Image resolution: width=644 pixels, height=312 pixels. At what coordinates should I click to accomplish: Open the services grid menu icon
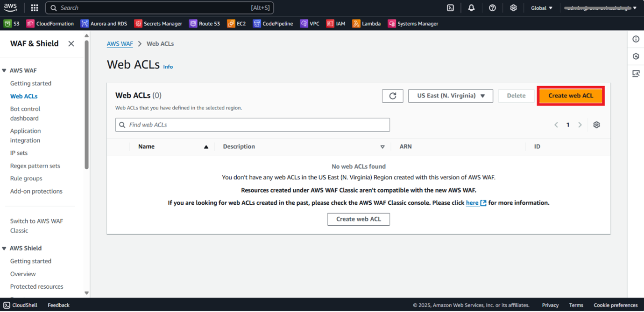(x=35, y=8)
